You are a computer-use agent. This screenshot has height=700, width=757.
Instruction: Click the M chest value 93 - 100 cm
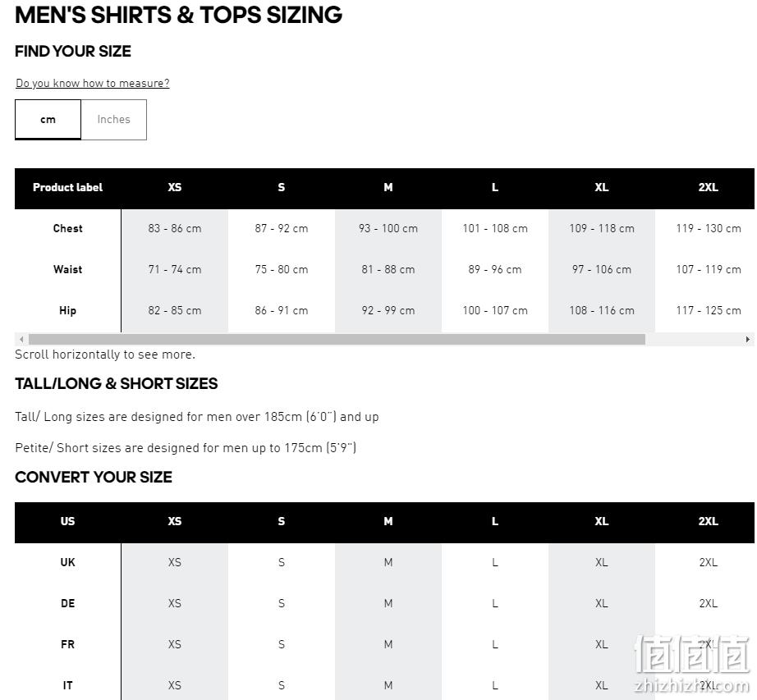[x=388, y=229]
